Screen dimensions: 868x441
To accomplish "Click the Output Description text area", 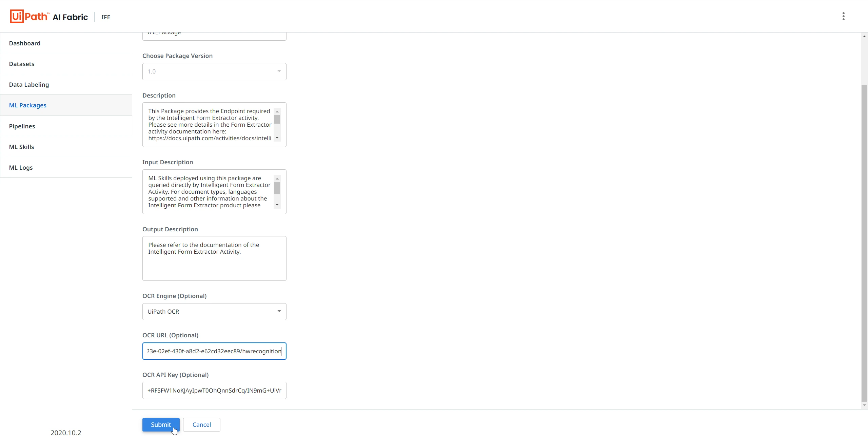I will click(214, 258).
